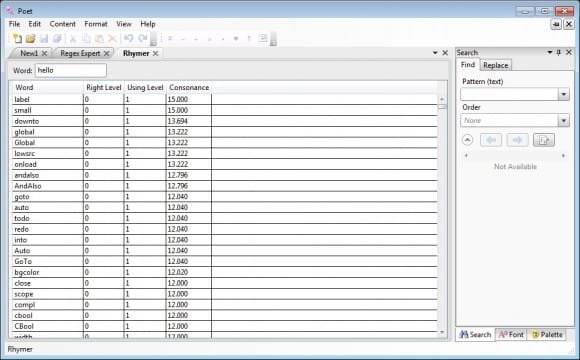Close the Regex Expert tab

click(x=106, y=53)
